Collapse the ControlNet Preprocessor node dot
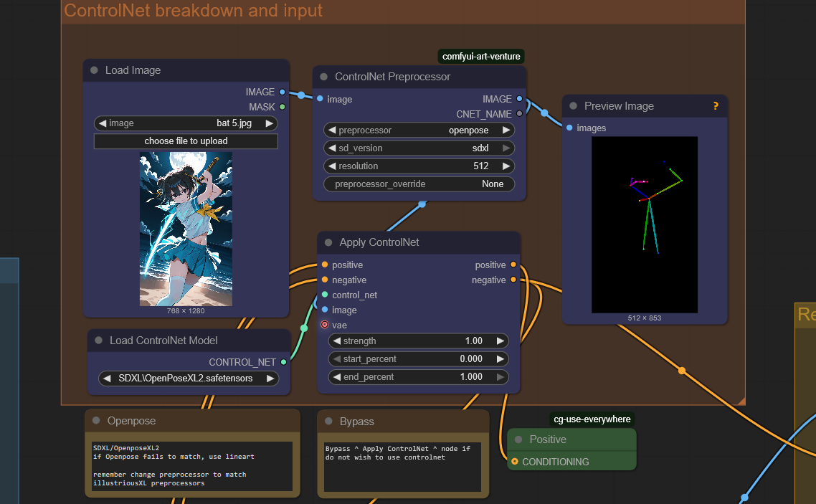816x504 pixels. [323, 77]
